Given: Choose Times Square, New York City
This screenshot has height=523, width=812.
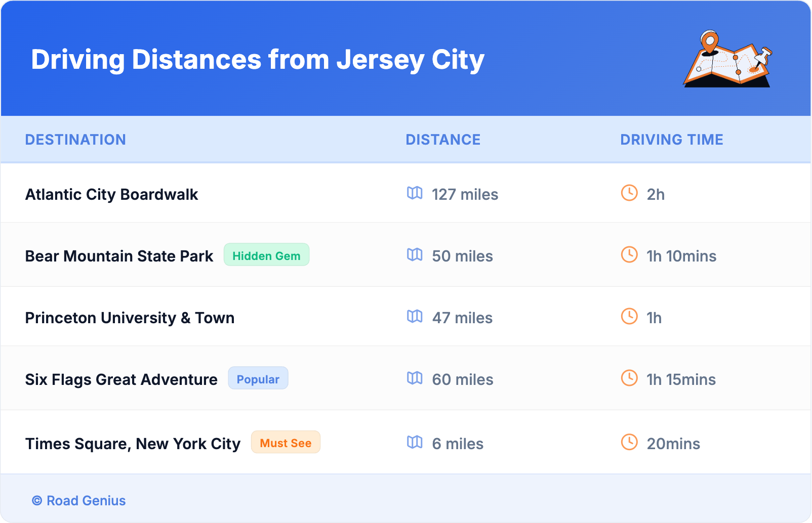Looking at the screenshot, I should [x=133, y=444].
